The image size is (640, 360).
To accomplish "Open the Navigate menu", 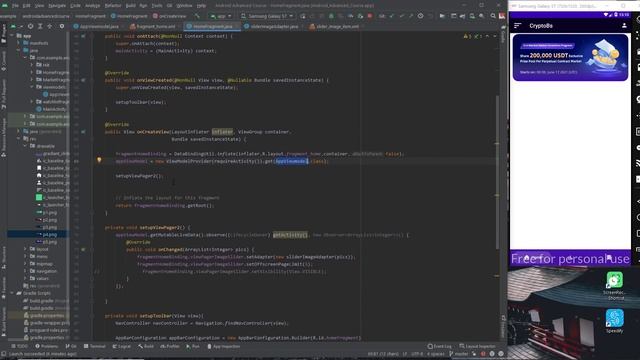I will [57, 6].
